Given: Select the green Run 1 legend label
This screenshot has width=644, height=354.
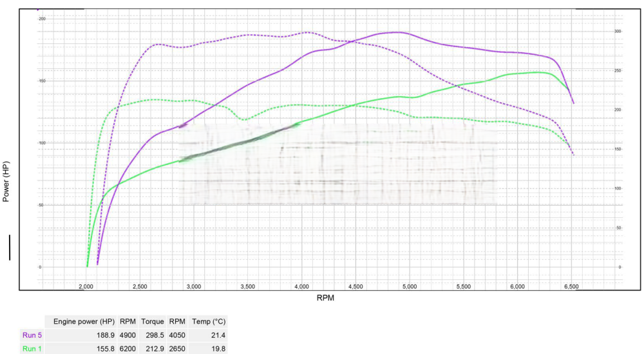Looking at the screenshot, I should (32, 349).
